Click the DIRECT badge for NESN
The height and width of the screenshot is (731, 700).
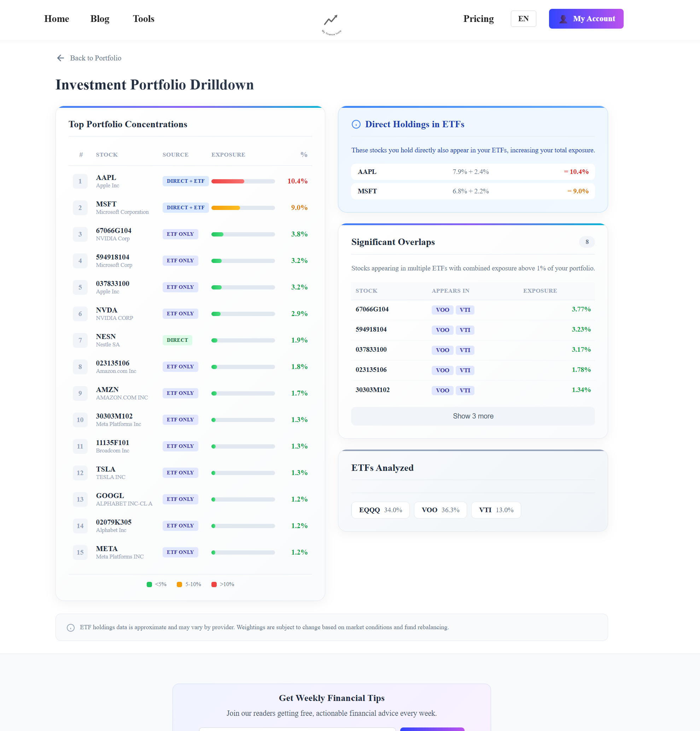point(177,340)
